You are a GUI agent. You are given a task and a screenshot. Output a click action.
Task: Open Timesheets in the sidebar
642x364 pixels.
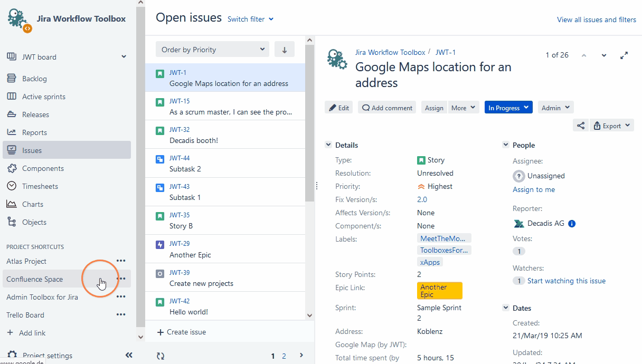pyautogui.click(x=40, y=186)
